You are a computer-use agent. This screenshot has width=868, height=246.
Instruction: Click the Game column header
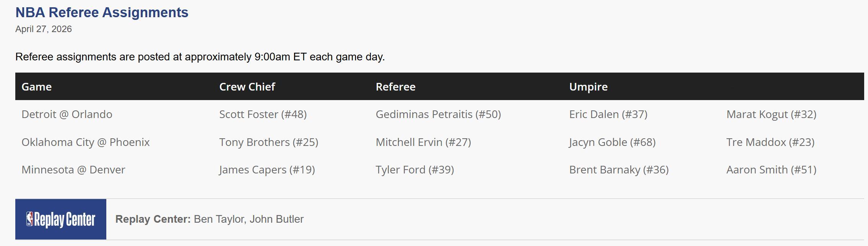pyautogui.click(x=37, y=87)
